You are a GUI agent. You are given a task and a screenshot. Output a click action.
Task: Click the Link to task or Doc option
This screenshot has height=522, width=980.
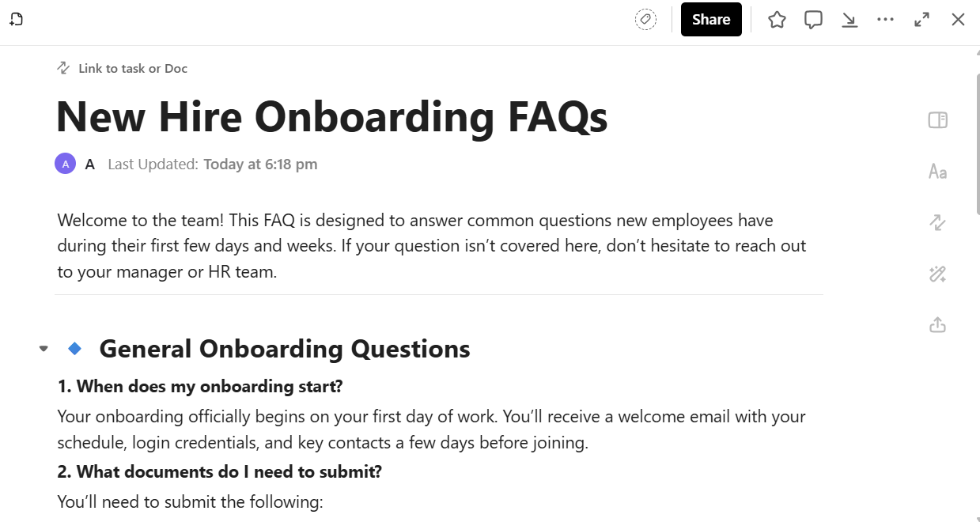pos(121,68)
